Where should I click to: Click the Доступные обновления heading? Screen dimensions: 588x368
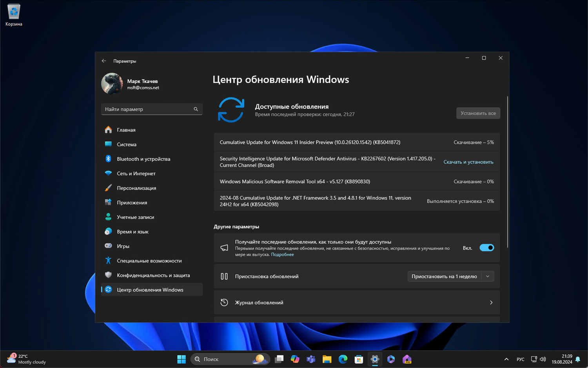292,106
